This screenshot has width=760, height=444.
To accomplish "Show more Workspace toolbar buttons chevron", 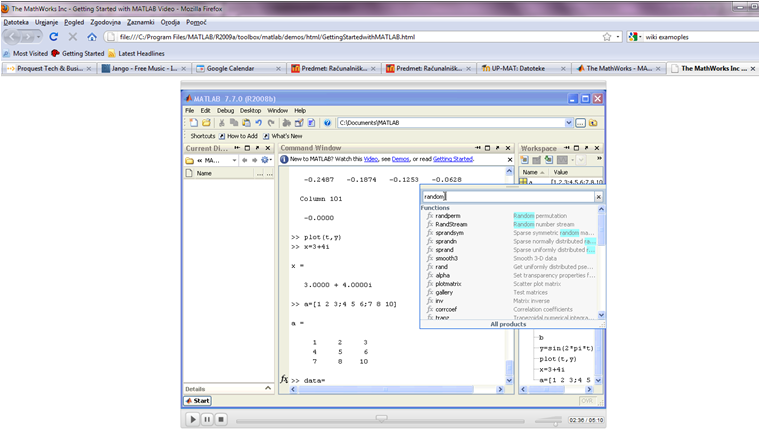I will coord(599,159).
